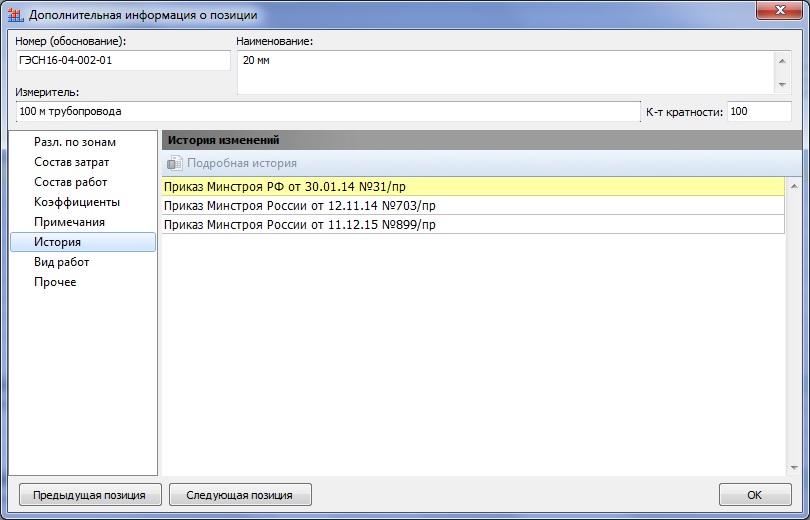The height and width of the screenshot is (520, 810).
Task: Confirm dialog with OK button
Action: [755, 495]
